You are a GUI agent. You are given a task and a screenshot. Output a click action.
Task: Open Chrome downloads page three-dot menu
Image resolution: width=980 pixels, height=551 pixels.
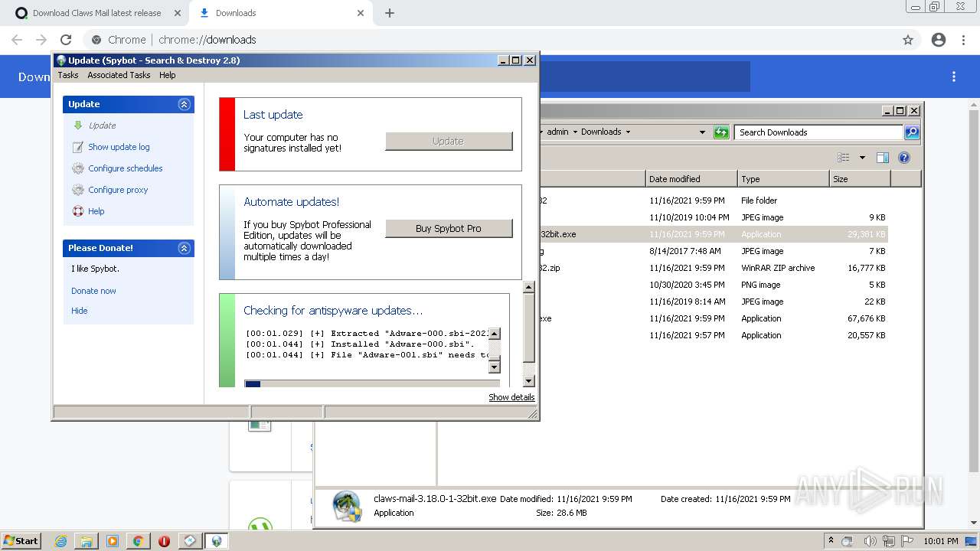tap(954, 77)
